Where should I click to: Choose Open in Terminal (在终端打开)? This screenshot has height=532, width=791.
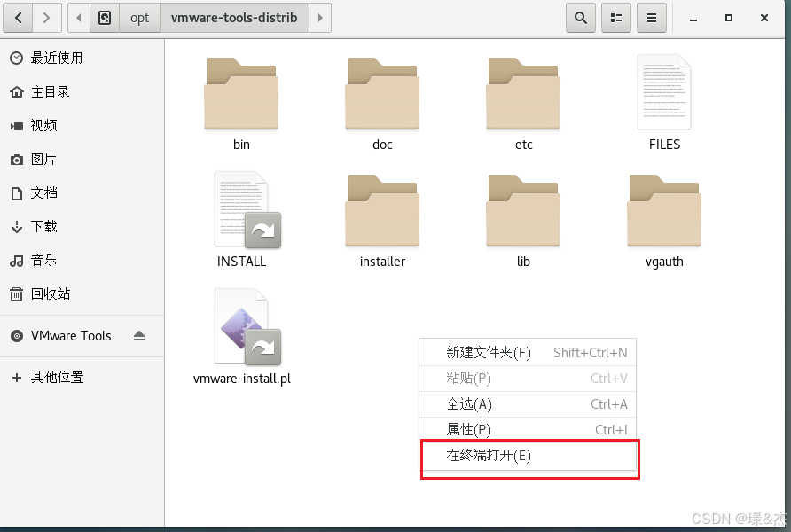(x=528, y=456)
